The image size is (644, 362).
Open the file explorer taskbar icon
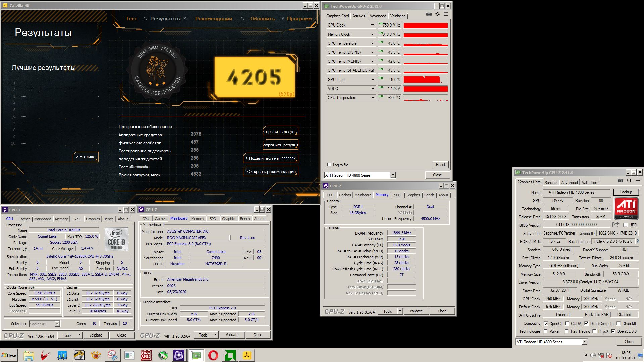pyautogui.click(x=29, y=355)
